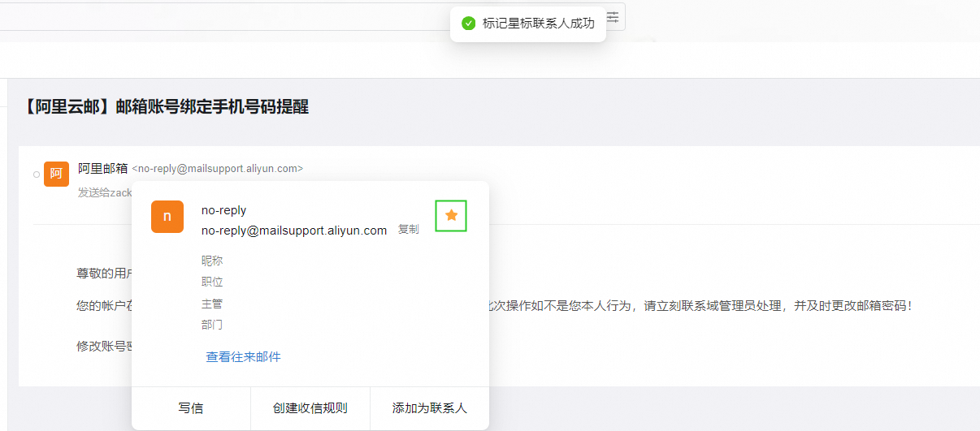The width and height of the screenshot is (980, 431).
Task: Click the 昵称 field label
Action: click(x=212, y=261)
